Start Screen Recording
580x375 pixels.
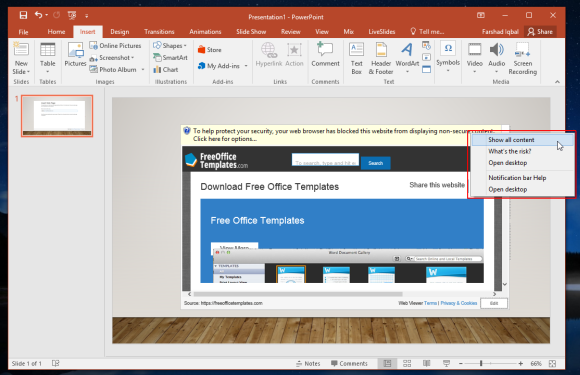tap(522, 58)
